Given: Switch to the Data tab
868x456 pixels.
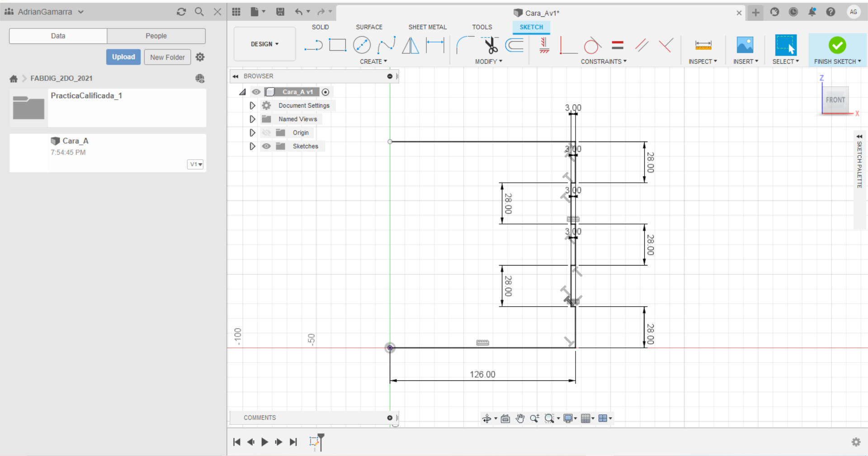Looking at the screenshot, I should click(x=58, y=36).
